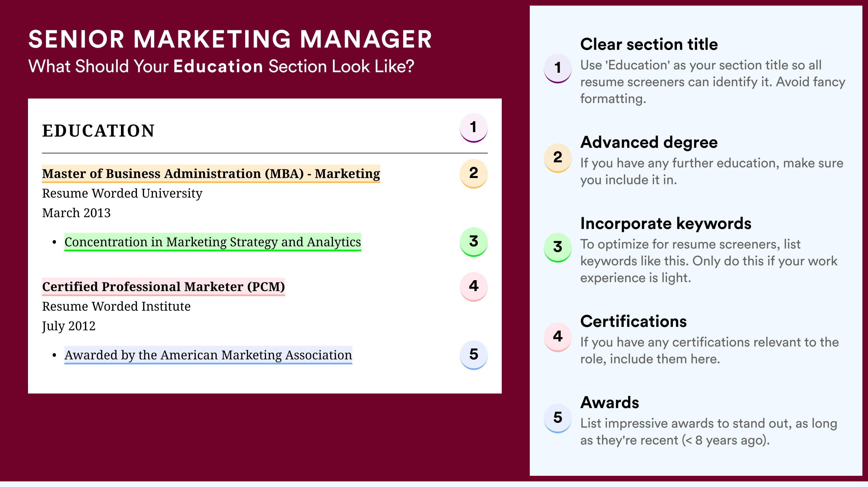Click the 'SENIOR MARKETING MANAGER' title
Screen dimensions: 868x487
pos(230,39)
